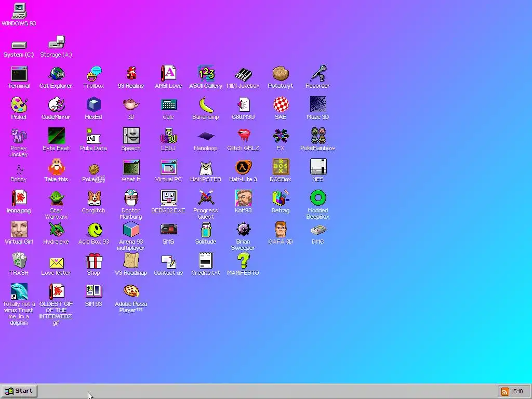Open Progress Quest icon
This screenshot has width=532, height=399.
coord(206,198)
